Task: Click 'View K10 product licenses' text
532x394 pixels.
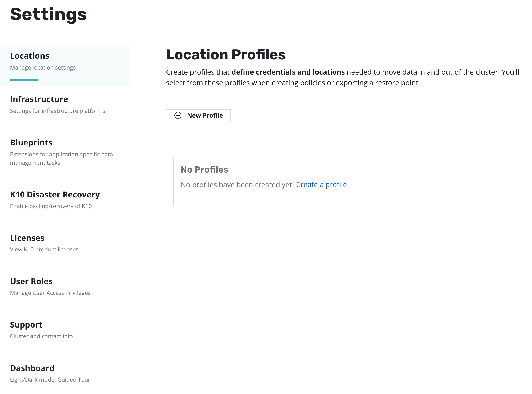Action: [44, 249]
